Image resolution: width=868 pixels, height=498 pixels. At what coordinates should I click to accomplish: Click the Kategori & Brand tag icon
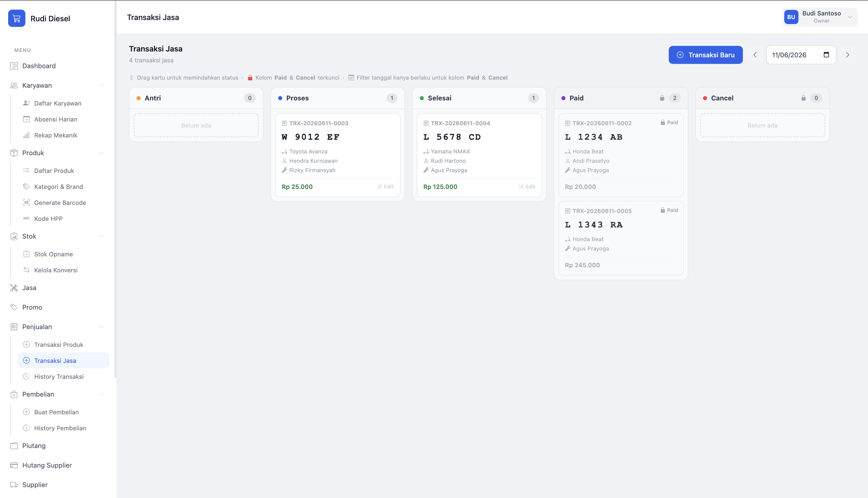point(26,187)
